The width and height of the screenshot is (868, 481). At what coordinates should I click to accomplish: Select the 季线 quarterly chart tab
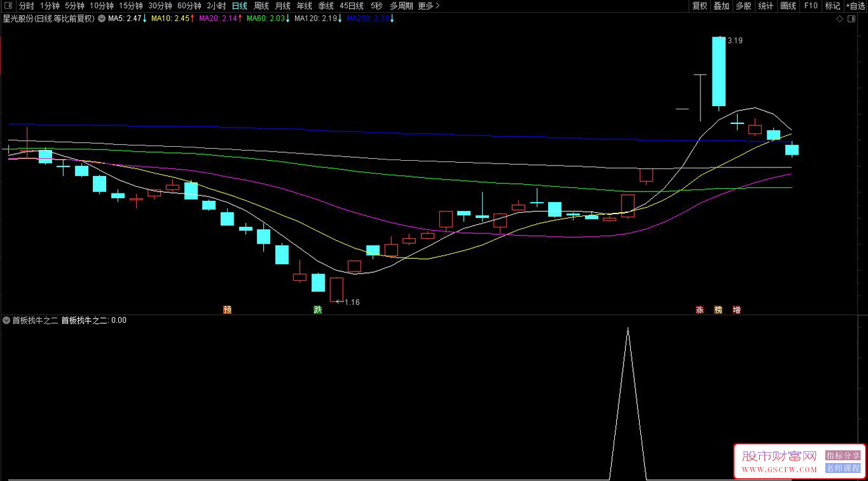(325, 6)
